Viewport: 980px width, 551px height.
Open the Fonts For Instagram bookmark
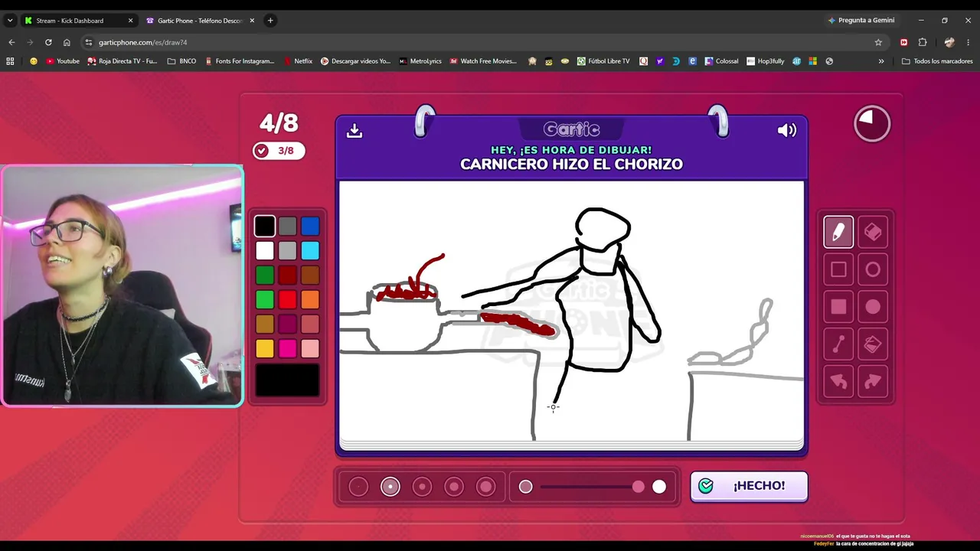pos(240,61)
